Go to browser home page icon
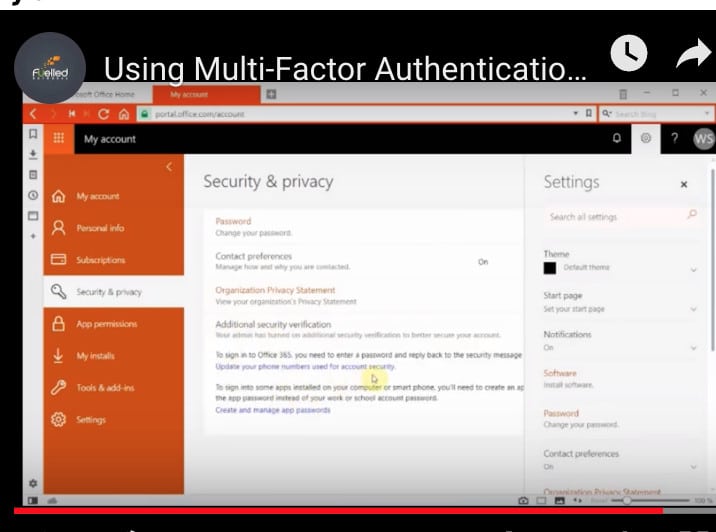This screenshot has height=532, width=716. [x=124, y=114]
